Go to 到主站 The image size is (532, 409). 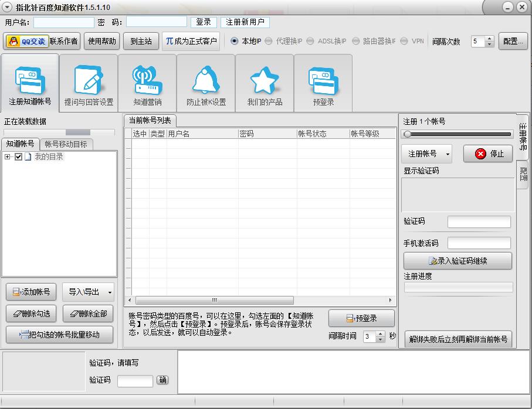pyautogui.click(x=141, y=42)
